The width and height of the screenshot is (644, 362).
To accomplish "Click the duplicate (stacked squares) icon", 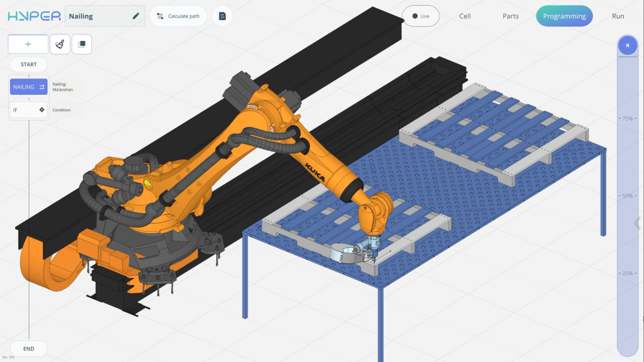I will 82,44.
